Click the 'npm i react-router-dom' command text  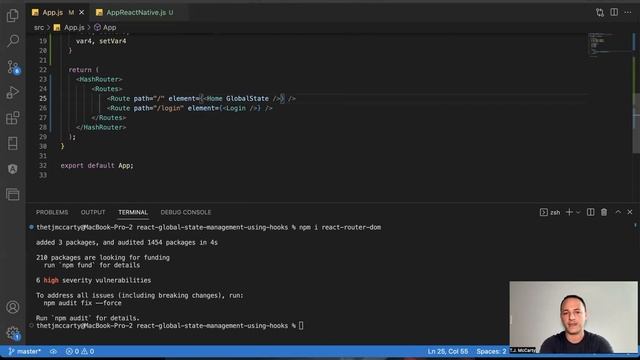340,227
